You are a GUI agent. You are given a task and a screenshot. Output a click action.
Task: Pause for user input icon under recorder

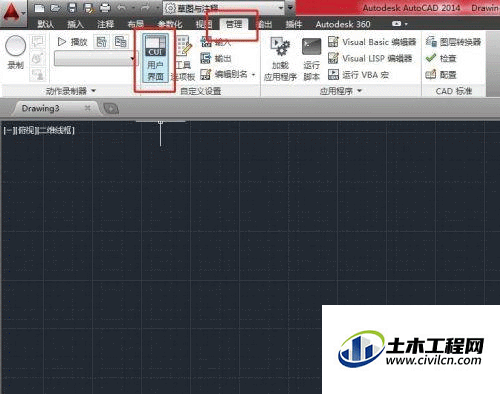[x=38, y=75]
